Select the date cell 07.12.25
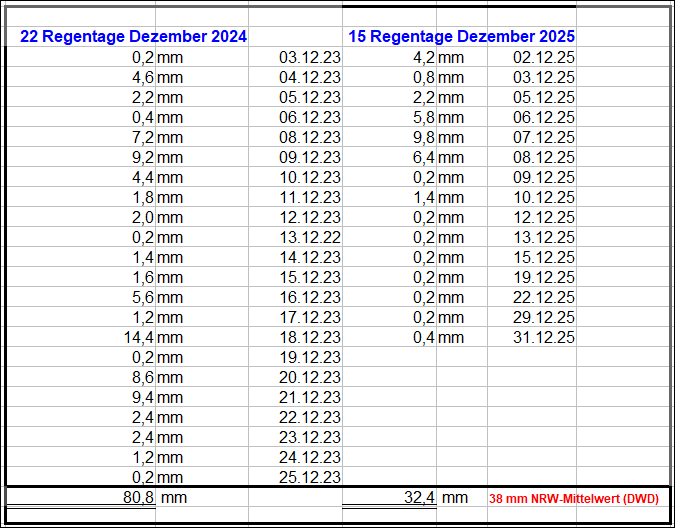Screen dimensions: 675x528 [543, 137]
